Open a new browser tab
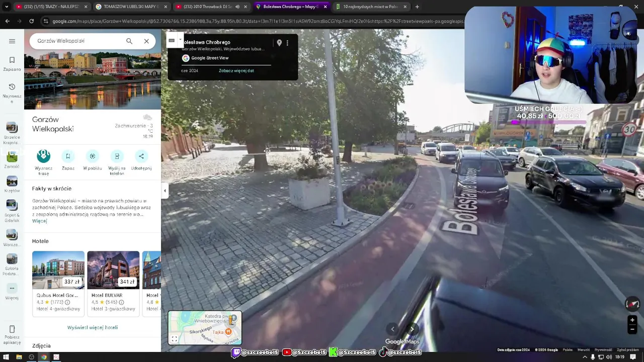The width and height of the screenshot is (644, 362). [417, 7]
